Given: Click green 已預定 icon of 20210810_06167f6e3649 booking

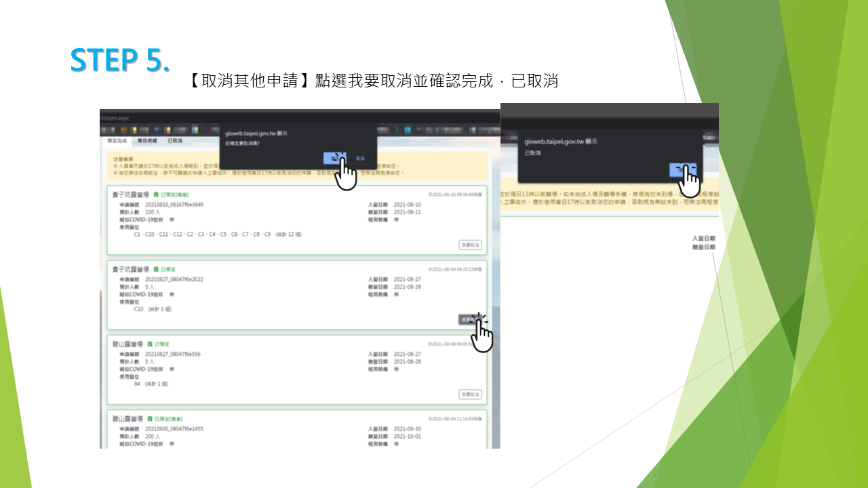Looking at the screenshot, I should coord(156,195).
